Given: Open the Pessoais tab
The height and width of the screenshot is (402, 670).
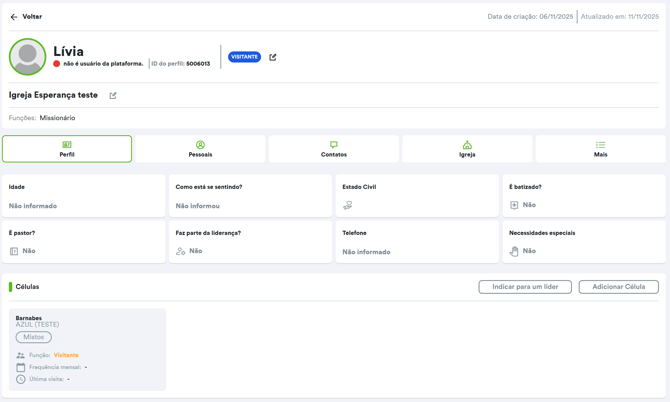Looking at the screenshot, I should click(x=200, y=149).
